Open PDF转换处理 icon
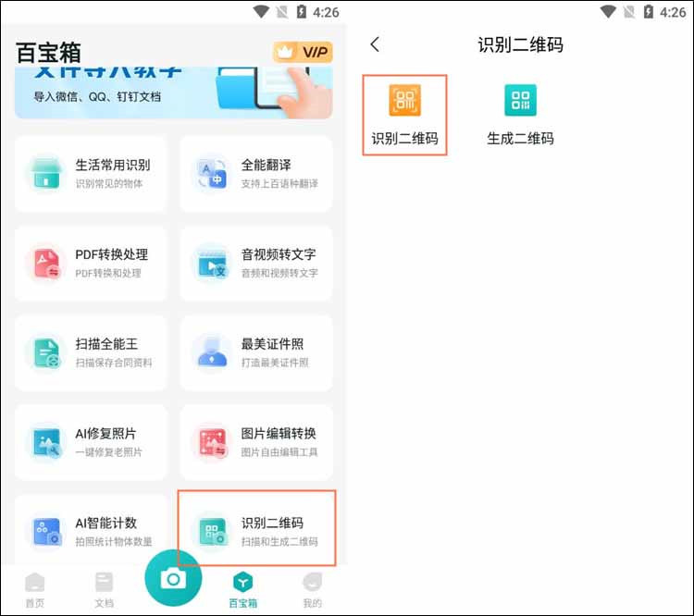 coord(46,264)
